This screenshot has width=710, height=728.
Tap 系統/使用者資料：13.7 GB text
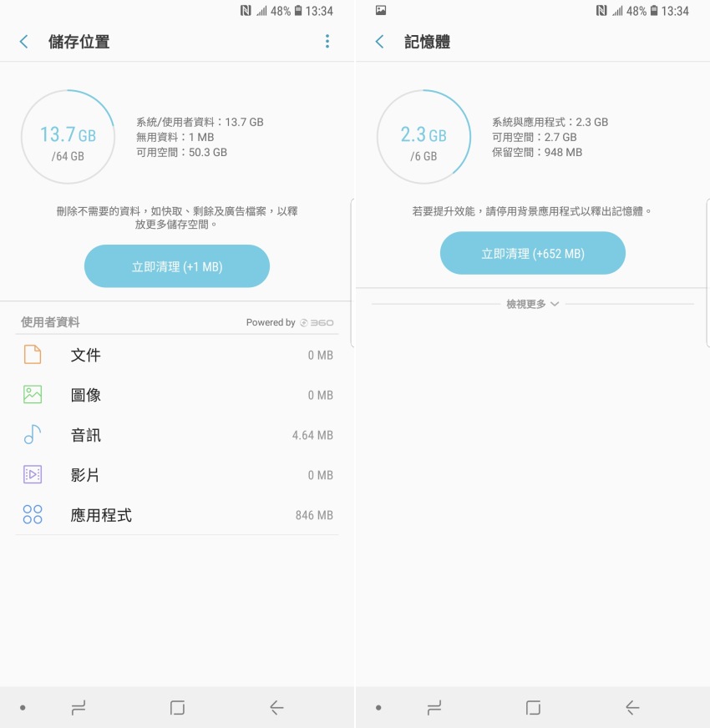point(200,122)
